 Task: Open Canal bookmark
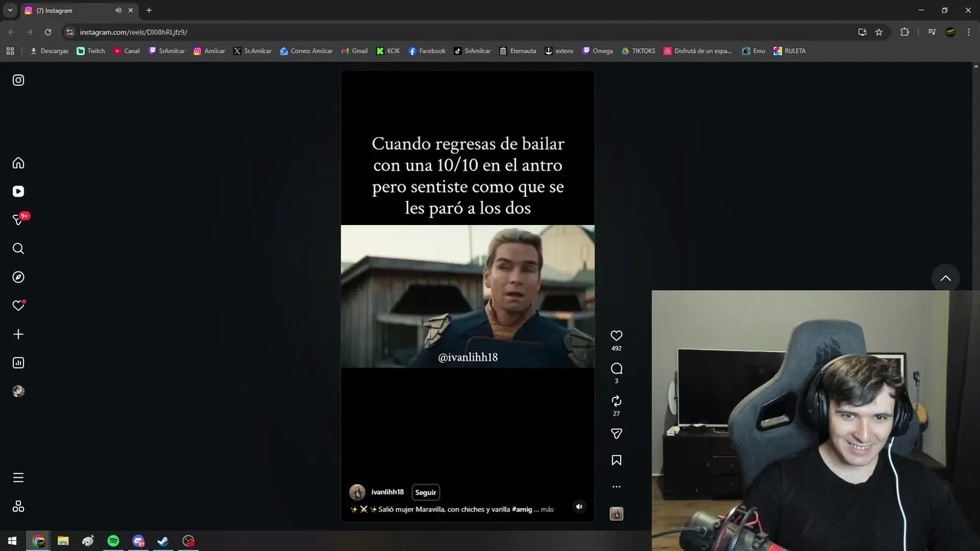[127, 51]
